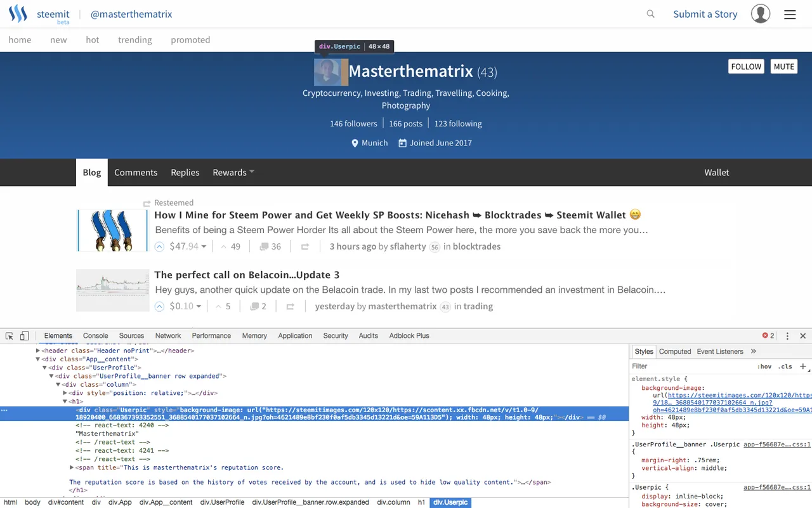
Task: Collapse the App__content div node
Action: click(x=38, y=359)
